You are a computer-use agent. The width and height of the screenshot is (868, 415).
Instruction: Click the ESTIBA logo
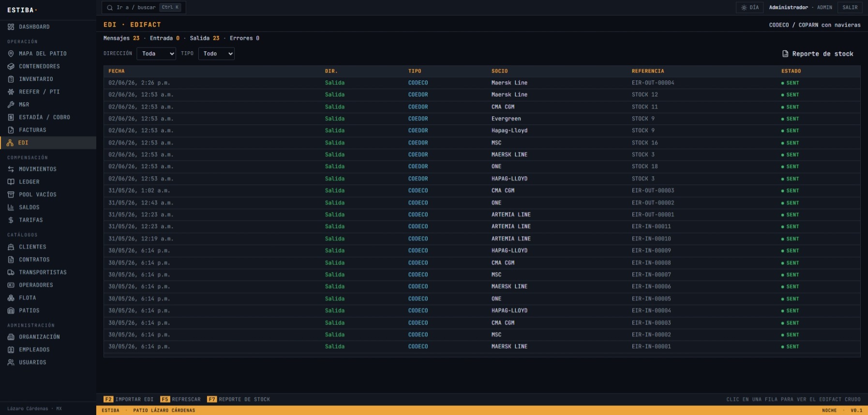(22, 10)
